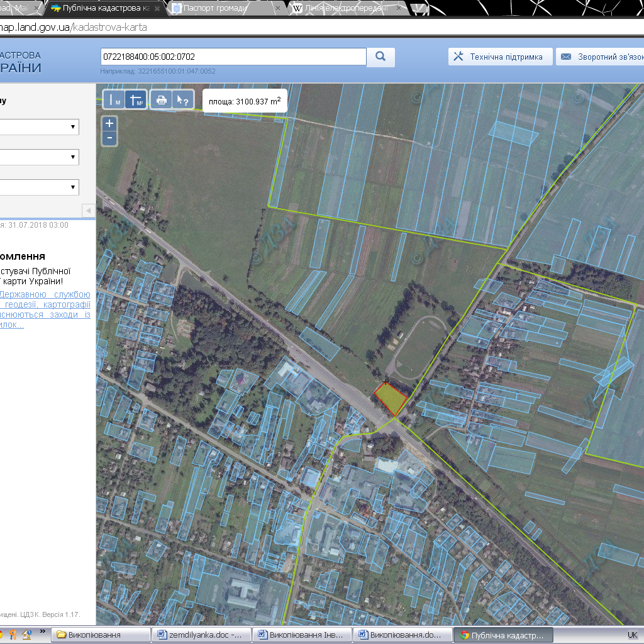Open Технічна підтримка button
Viewport: 644px width, 644px height.
[x=500, y=57]
